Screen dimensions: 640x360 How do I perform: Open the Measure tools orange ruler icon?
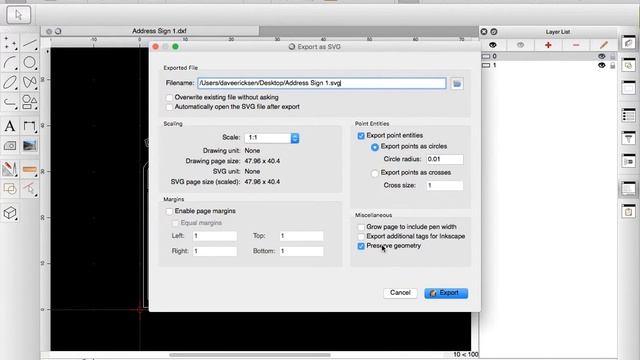pyautogui.click(x=29, y=169)
